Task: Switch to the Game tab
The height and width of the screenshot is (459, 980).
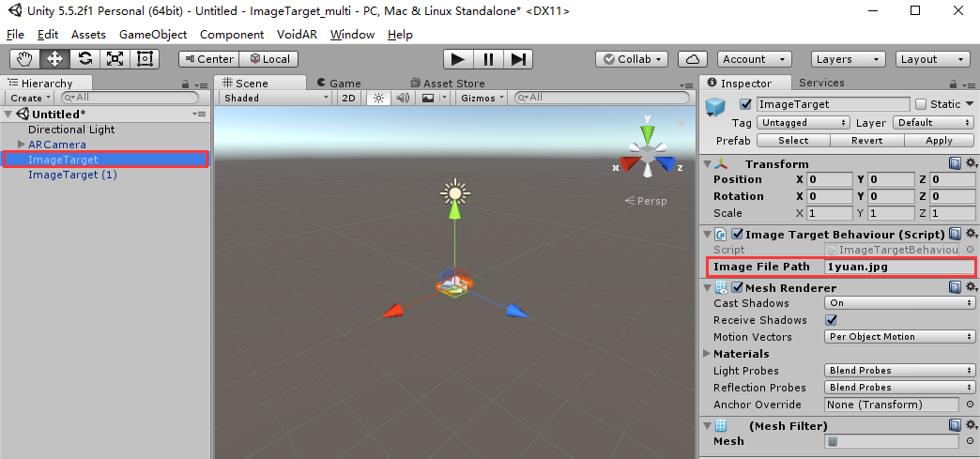Action: [340, 84]
